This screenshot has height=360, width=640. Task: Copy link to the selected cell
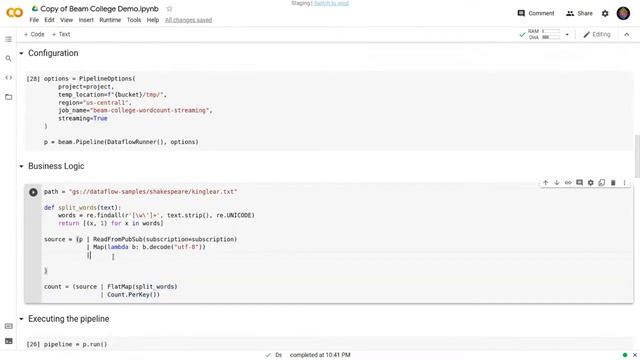[x=568, y=183]
